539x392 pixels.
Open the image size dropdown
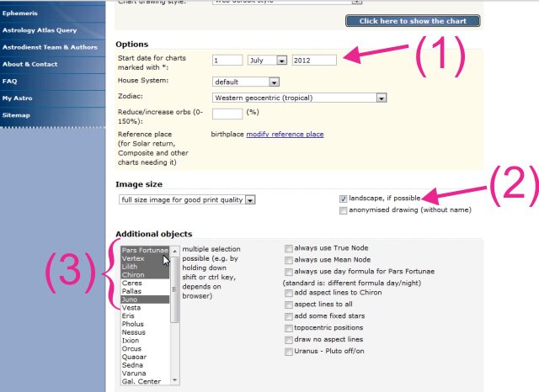click(188, 199)
